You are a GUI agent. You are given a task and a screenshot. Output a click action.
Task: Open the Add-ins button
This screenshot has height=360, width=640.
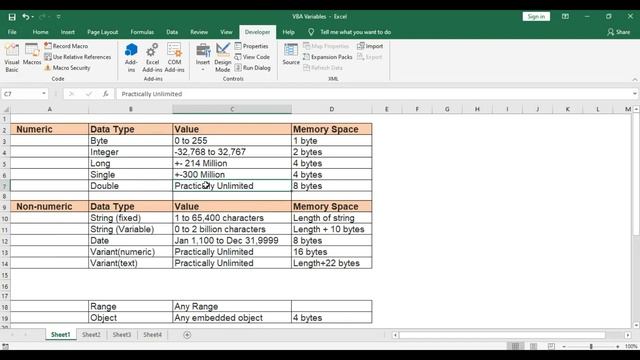(x=131, y=58)
